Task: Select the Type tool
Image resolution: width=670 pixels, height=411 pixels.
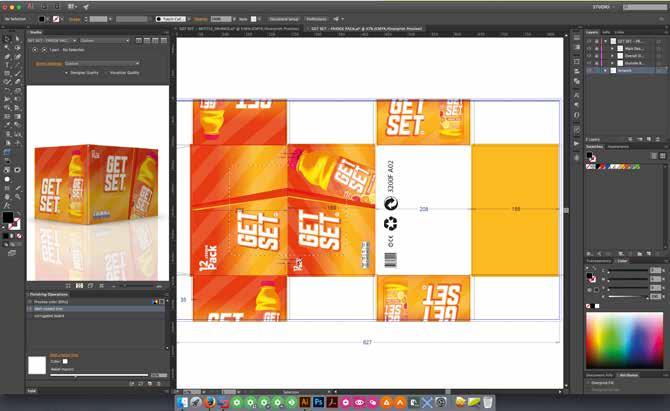Action: click(7, 65)
